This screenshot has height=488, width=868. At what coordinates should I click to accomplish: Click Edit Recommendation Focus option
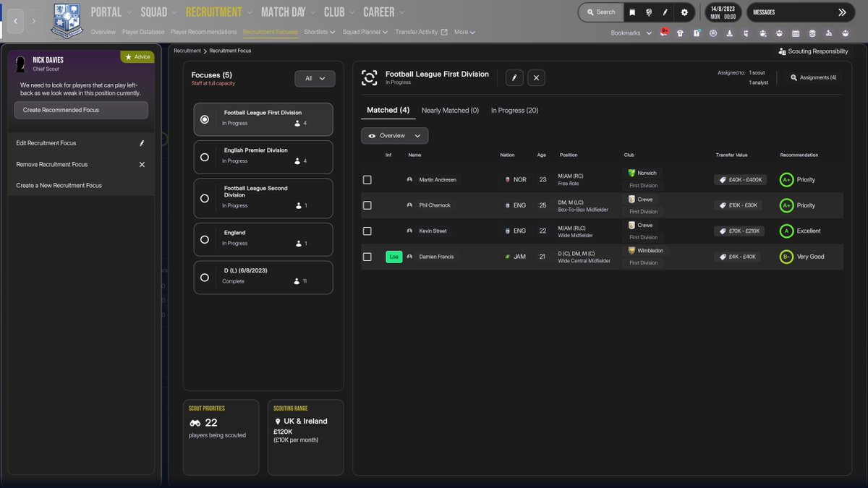81,143
